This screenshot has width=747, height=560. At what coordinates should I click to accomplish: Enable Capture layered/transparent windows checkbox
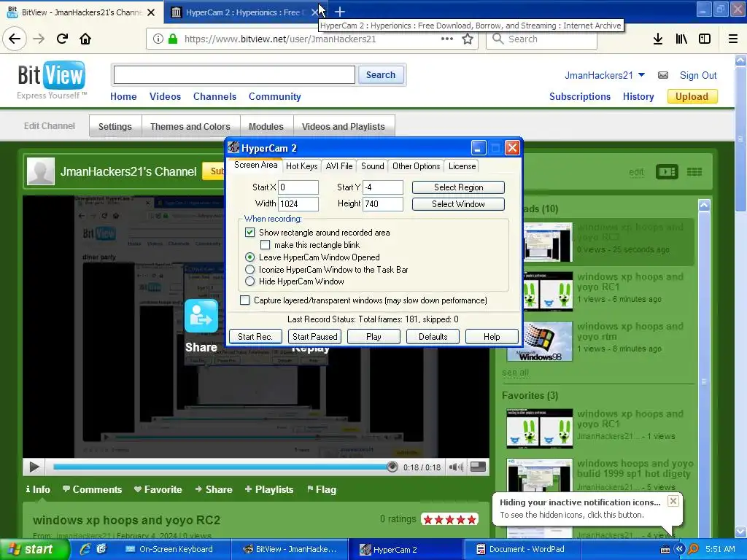click(x=245, y=300)
